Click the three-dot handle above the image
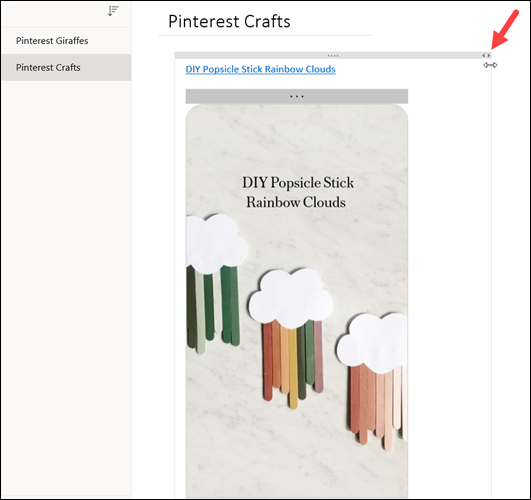This screenshot has width=531, height=500. click(x=297, y=97)
